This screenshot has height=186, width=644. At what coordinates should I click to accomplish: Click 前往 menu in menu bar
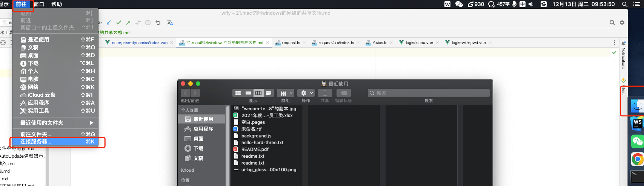(x=21, y=4)
